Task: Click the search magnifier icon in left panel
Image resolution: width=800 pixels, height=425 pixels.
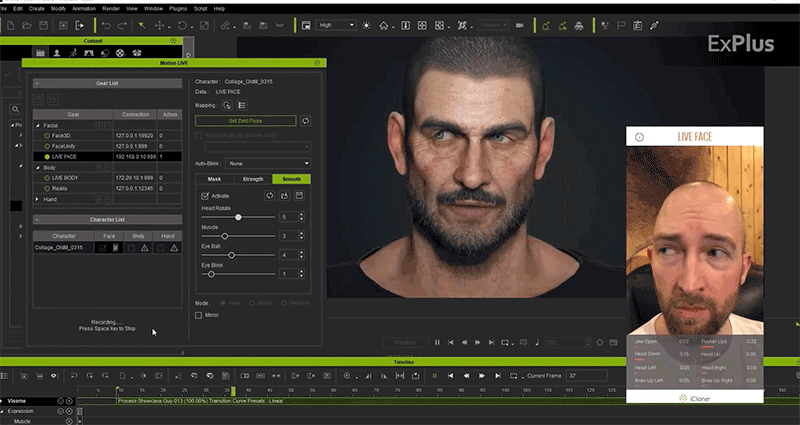Action: tap(16, 109)
